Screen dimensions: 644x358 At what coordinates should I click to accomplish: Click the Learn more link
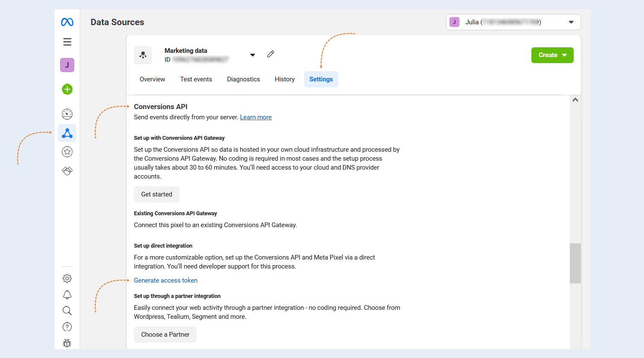tap(256, 117)
